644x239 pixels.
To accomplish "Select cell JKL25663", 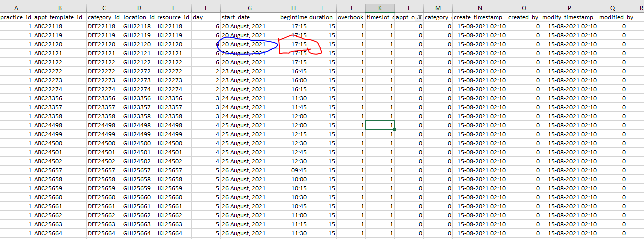I will tap(173, 224).
